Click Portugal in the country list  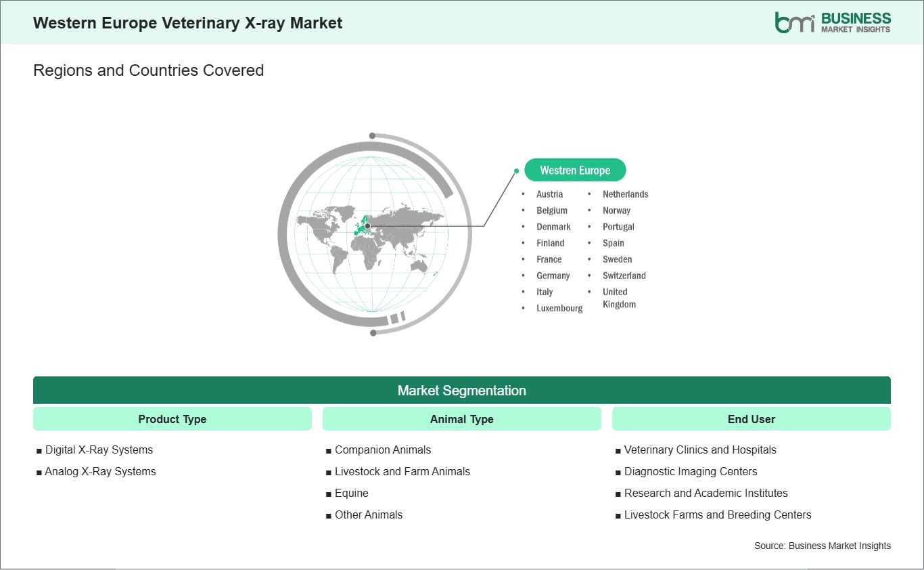619,227
